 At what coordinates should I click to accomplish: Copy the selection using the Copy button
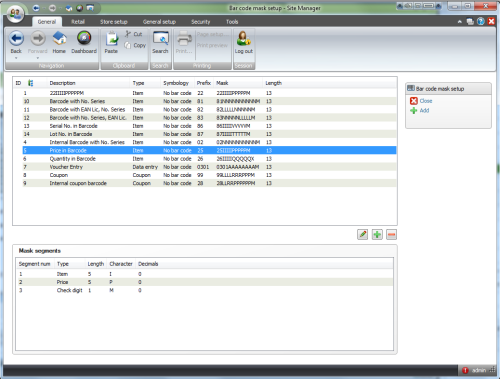tap(135, 45)
